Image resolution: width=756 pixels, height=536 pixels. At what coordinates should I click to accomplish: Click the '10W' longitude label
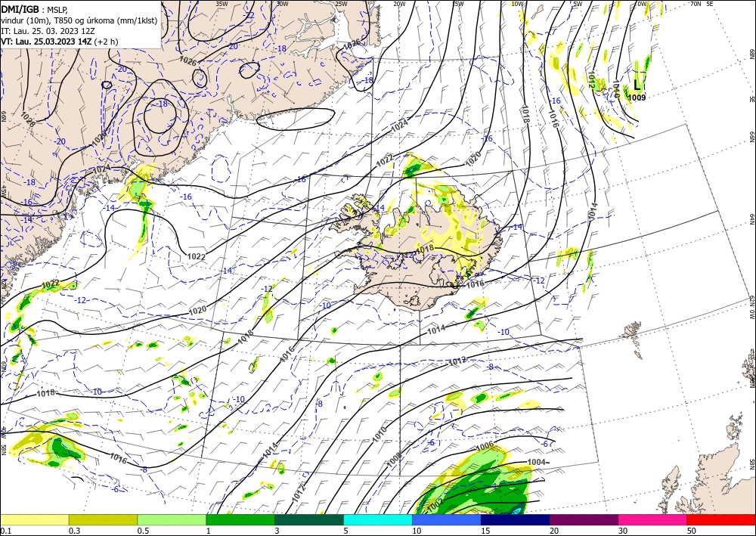coord(517,4)
